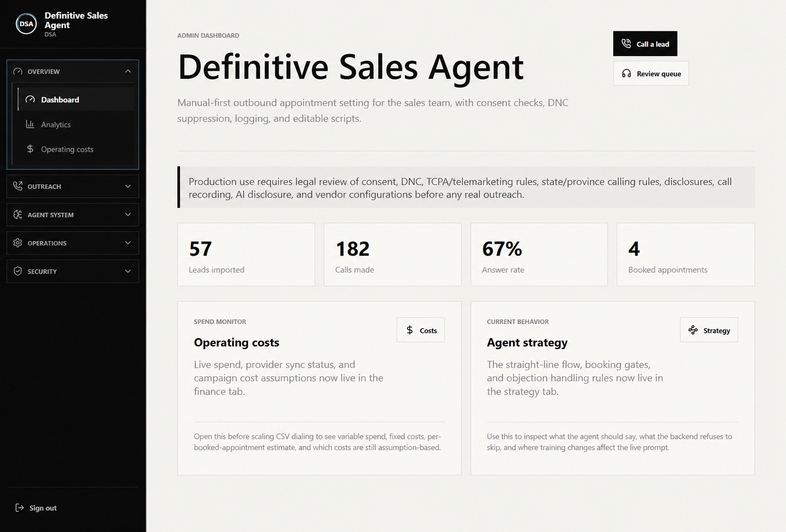Click the Analytics bar chart icon

coord(30,124)
